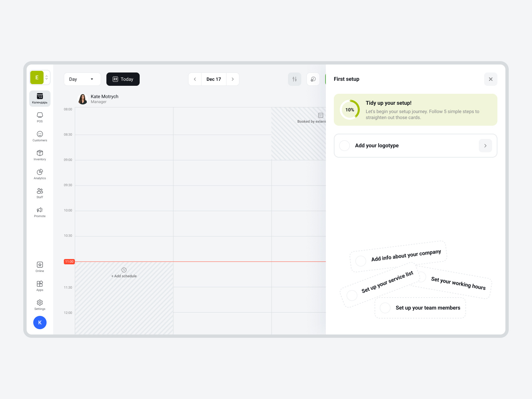Mark Set up your team members complete

coord(385,308)
